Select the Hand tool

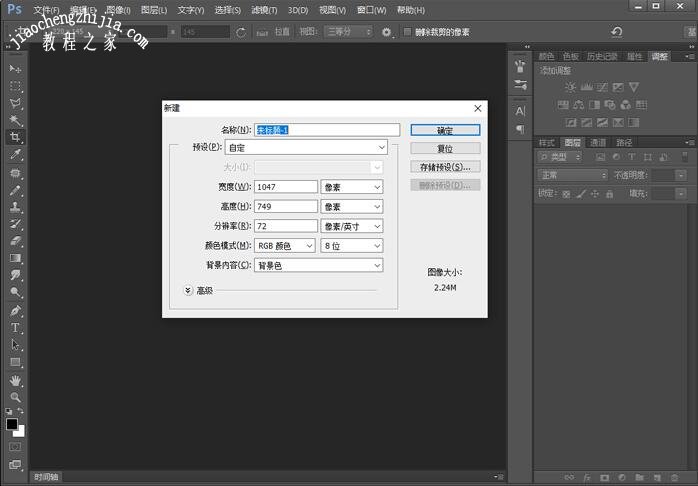(x=15, y=380)
